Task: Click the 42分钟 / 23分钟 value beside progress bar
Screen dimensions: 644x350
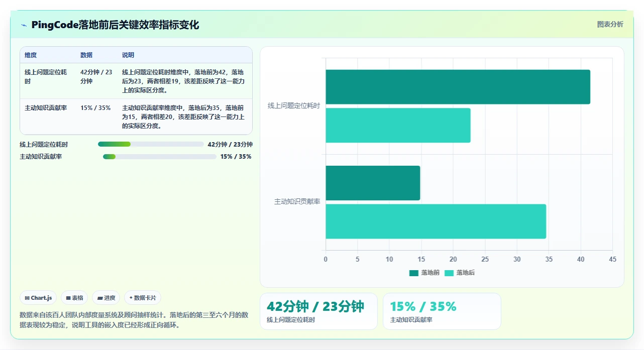Action: [x=230, y=145]
